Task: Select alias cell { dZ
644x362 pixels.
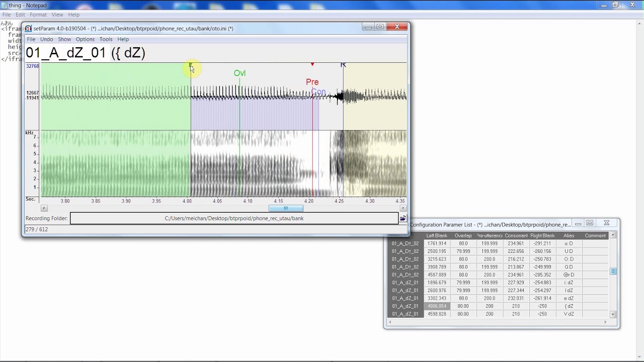Action: click(569, 306)
